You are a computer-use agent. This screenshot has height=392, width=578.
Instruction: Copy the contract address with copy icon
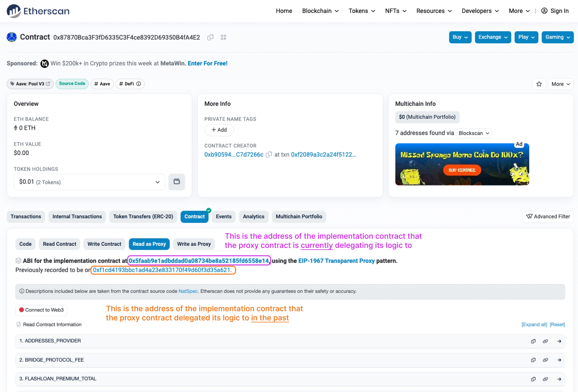[210, 37]
